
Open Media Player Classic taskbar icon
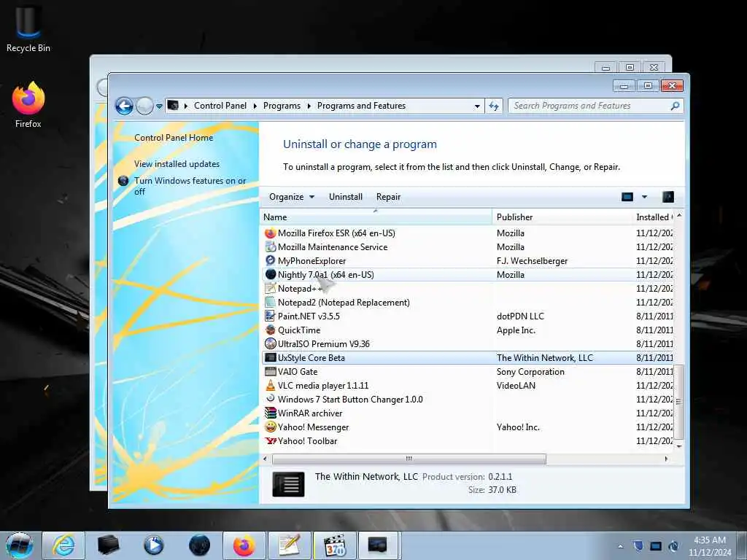tap(335, 545)
